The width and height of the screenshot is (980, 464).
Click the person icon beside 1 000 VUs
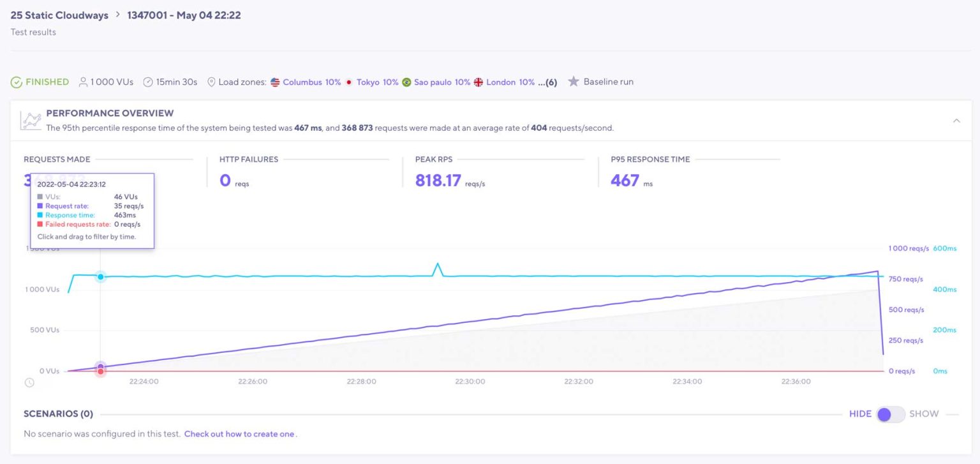[x=84, y=82]
